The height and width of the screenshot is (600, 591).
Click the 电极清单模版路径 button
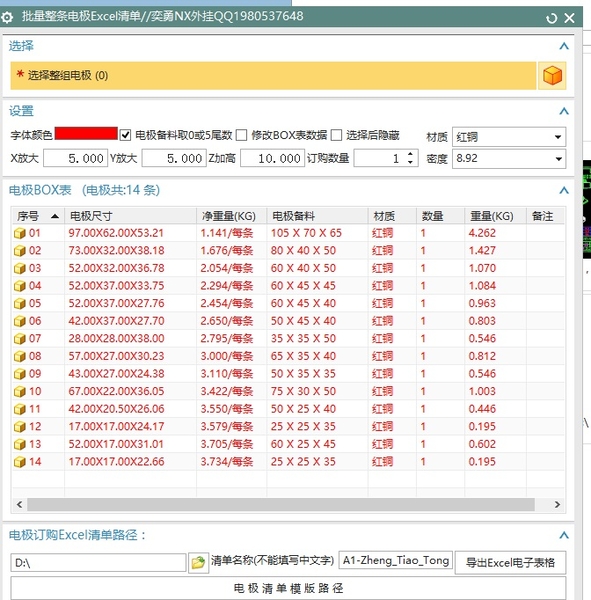(288, 588)
